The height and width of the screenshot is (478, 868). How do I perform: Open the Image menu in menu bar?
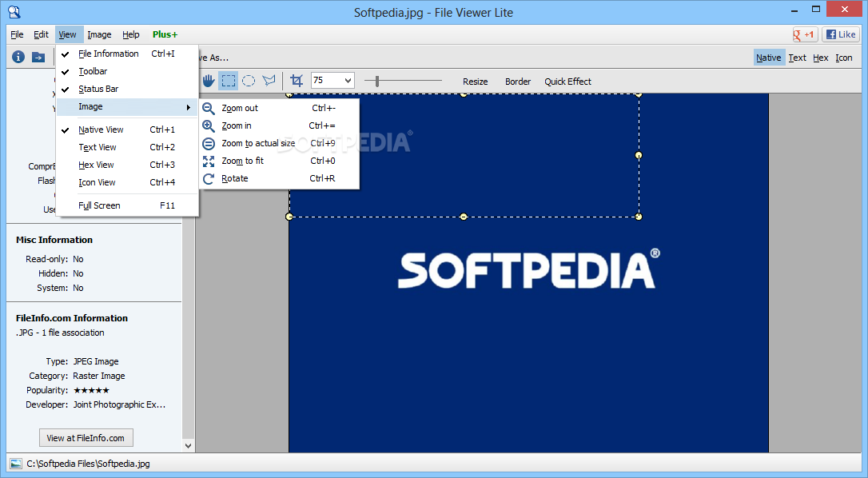point(99,34)
